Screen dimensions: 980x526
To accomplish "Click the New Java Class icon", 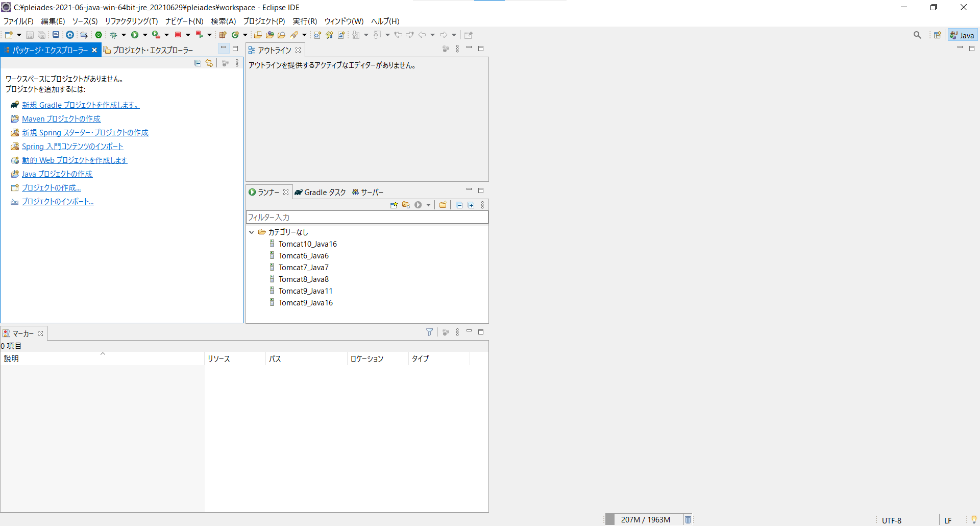I will tap(235, 35).
